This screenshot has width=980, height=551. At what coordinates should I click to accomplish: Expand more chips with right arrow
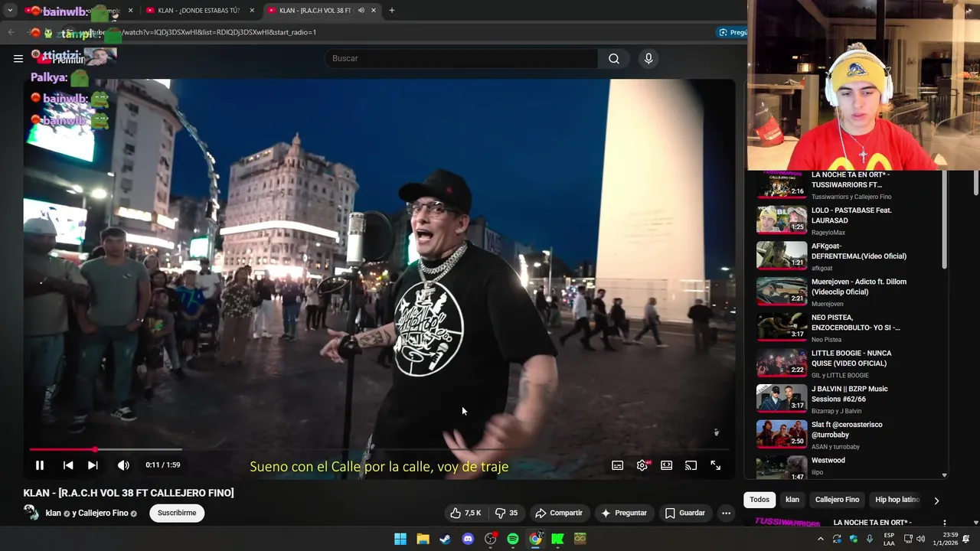936,500
